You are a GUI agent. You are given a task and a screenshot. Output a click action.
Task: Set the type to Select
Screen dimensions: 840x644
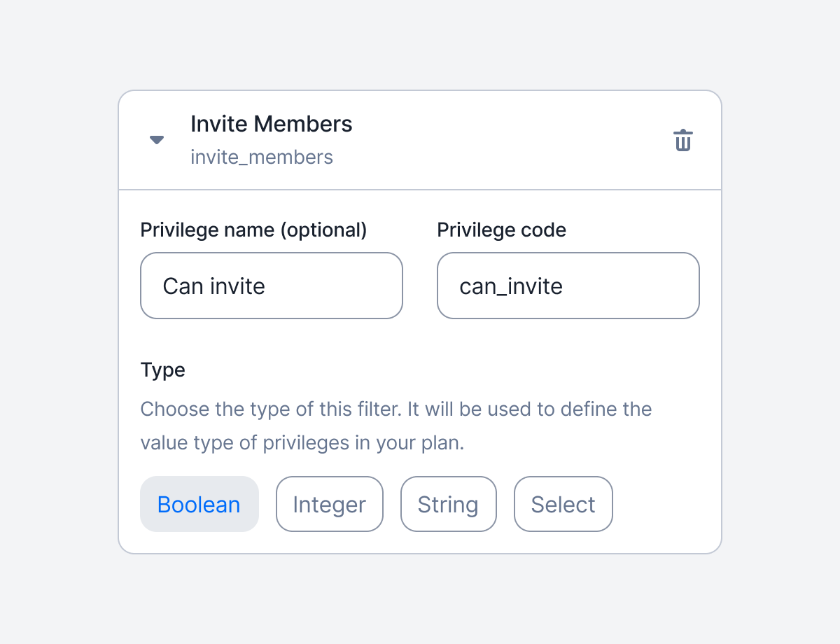pyautogui.click(x=563, y=504)
